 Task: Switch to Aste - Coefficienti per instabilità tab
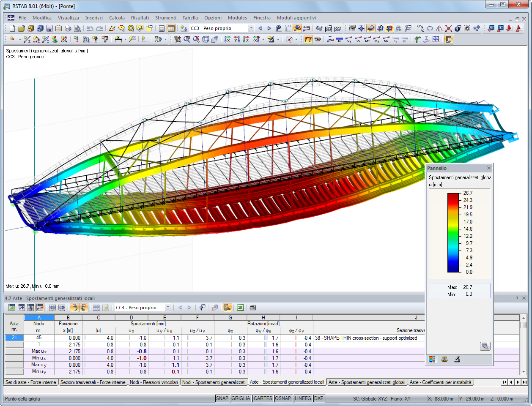(x=441, y=382)
